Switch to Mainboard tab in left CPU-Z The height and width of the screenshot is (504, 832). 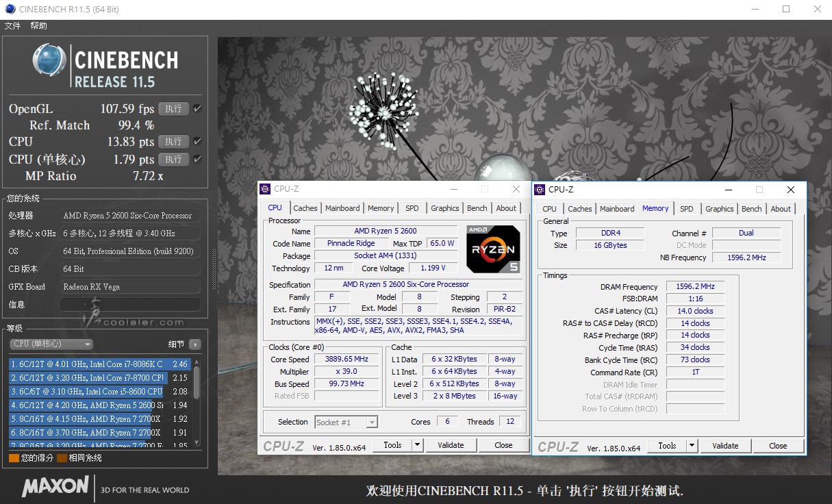coord(342,208)
